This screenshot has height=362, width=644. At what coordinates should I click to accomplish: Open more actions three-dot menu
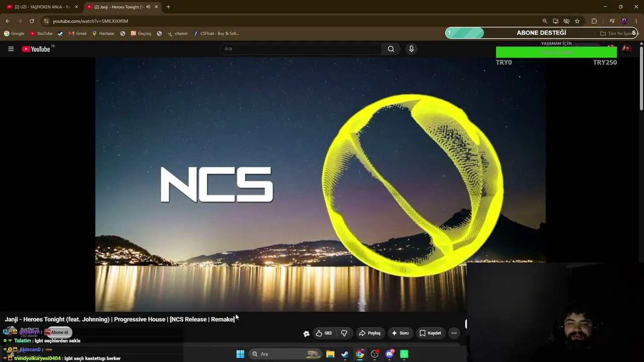[x=454, y=333]
